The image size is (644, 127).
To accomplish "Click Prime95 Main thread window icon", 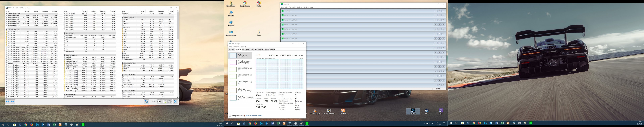I will (283, 11).
